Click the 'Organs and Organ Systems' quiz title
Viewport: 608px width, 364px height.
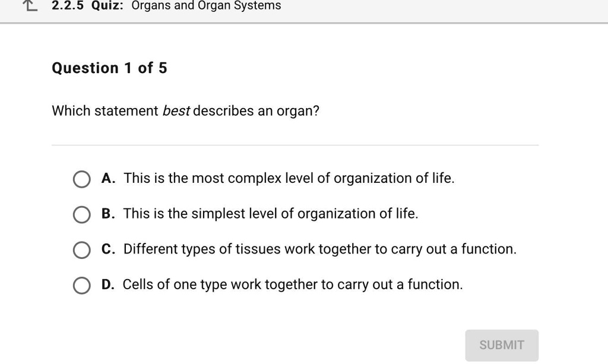pos(206,6)
